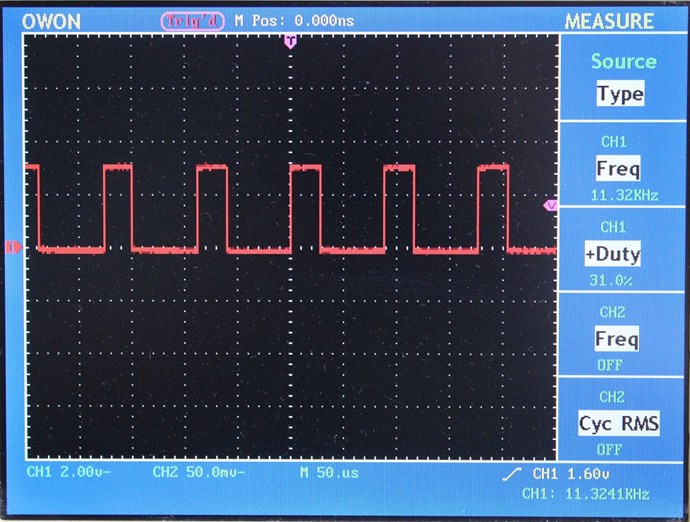Click the CH1: 11.3241KHz counter readout
The height and width of the screenshot is (522, 690).
point(586,494)
